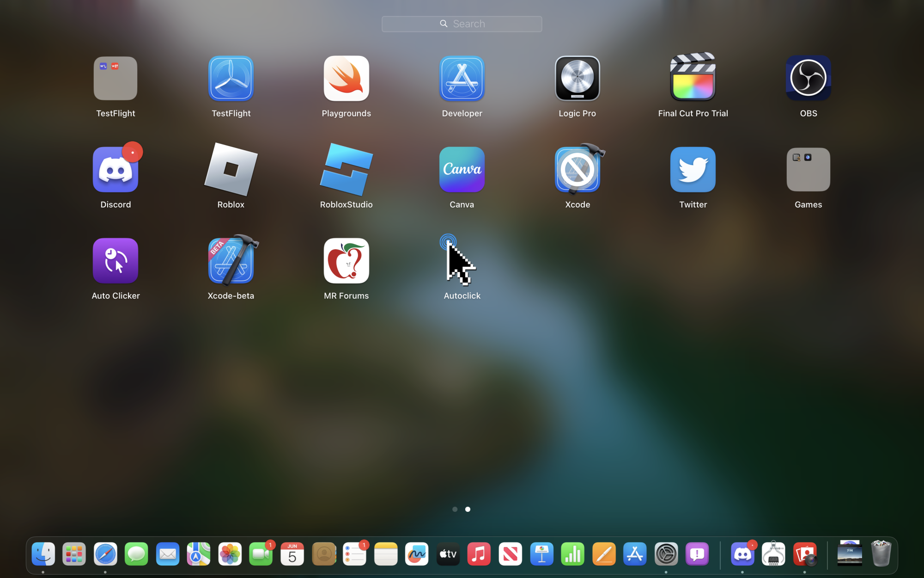Open Xcode-beta

pos(231,260)
